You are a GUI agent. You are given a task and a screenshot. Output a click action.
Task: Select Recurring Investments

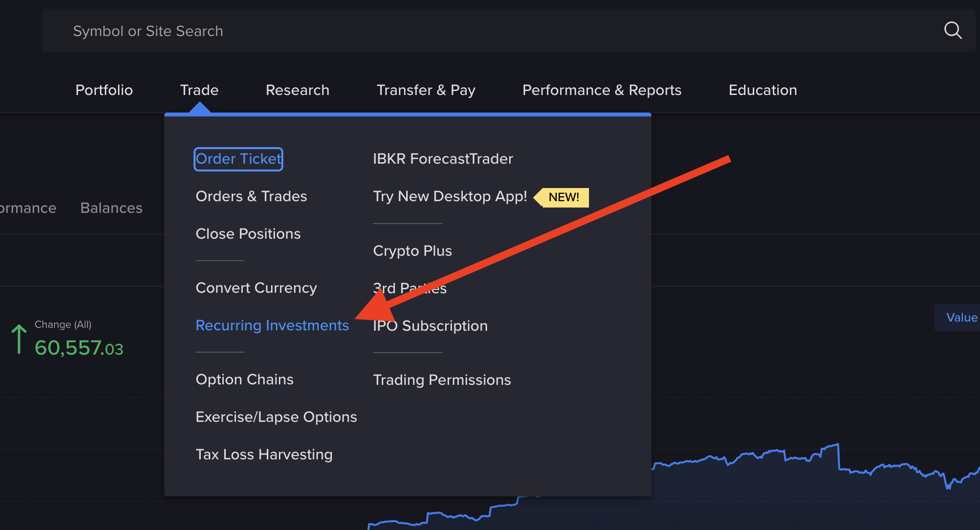(272, 325)
